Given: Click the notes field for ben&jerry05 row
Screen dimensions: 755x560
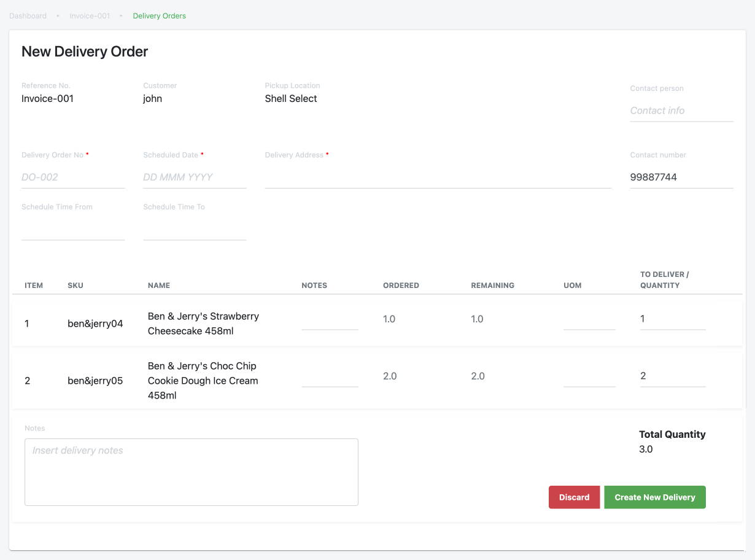Looking at the screenshot, I should coord(330,376).
